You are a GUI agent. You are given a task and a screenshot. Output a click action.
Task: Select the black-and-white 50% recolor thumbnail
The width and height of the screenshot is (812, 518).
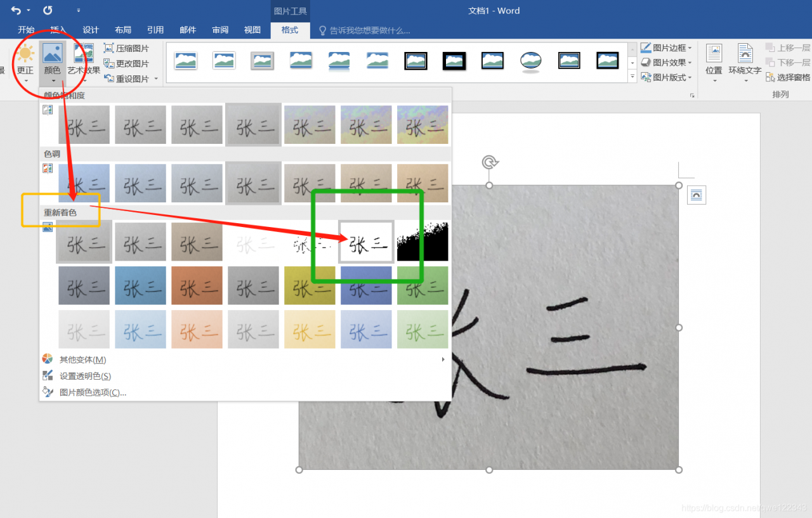[366, 242]
